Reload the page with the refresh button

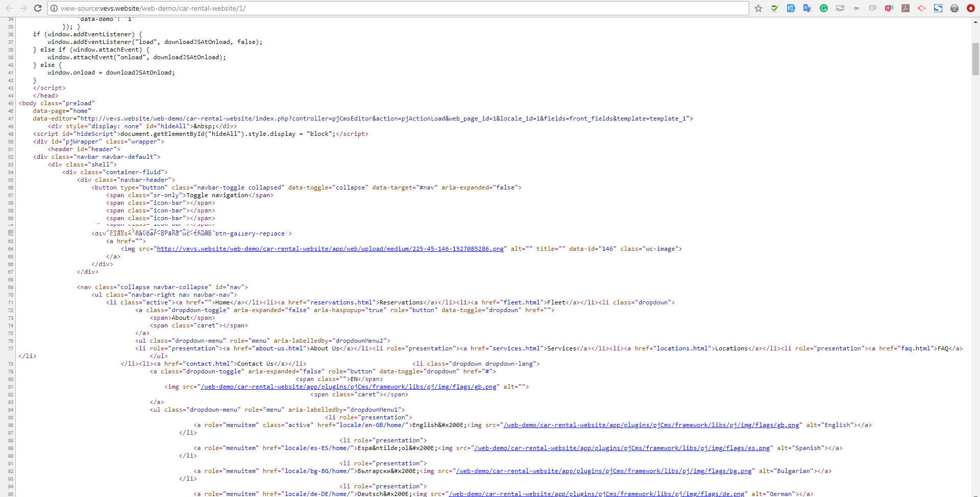(x=37, y=8)
